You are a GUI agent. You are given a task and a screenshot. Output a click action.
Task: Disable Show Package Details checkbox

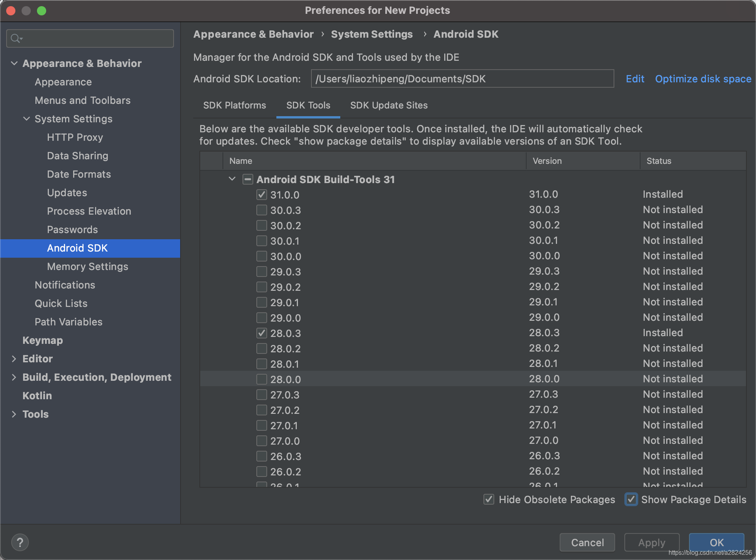pyautogui.click(x=631, y=499)
